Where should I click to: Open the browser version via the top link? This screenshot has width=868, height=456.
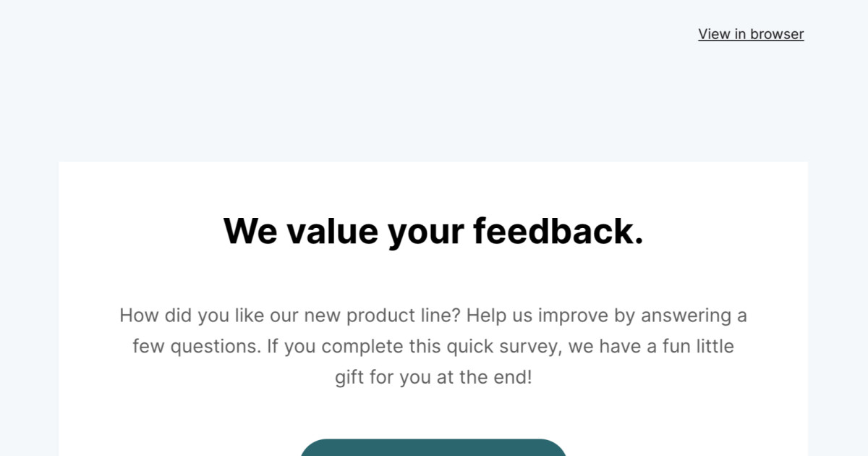click(x=750, y=34)
